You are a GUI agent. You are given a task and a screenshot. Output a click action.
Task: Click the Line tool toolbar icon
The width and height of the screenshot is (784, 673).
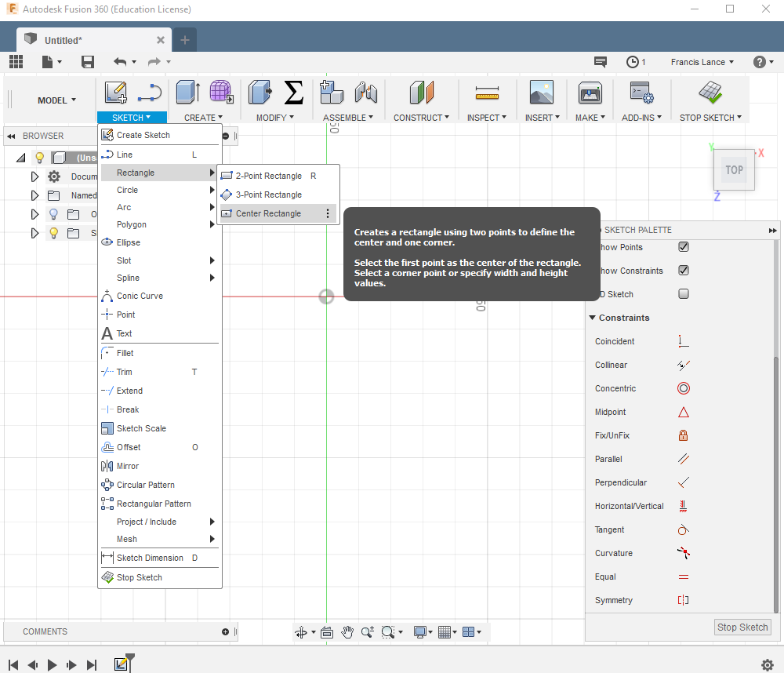[150, 93]
